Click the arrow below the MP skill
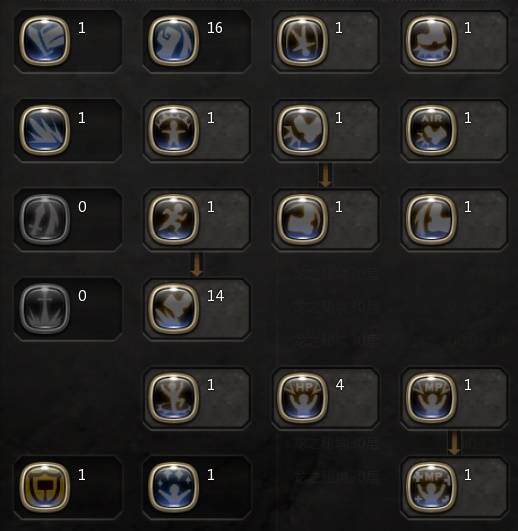This screenshot has height=531, width=518. pos(454,443)
